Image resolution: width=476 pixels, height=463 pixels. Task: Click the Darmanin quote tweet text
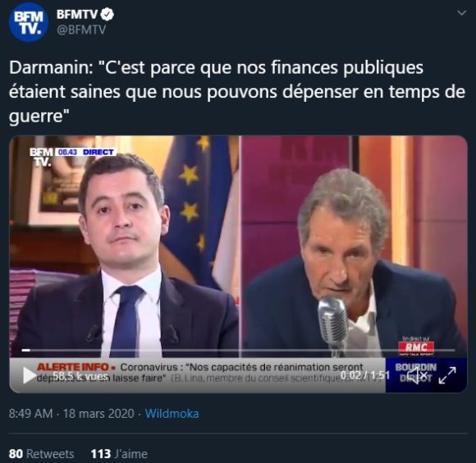tap(237, 92)
